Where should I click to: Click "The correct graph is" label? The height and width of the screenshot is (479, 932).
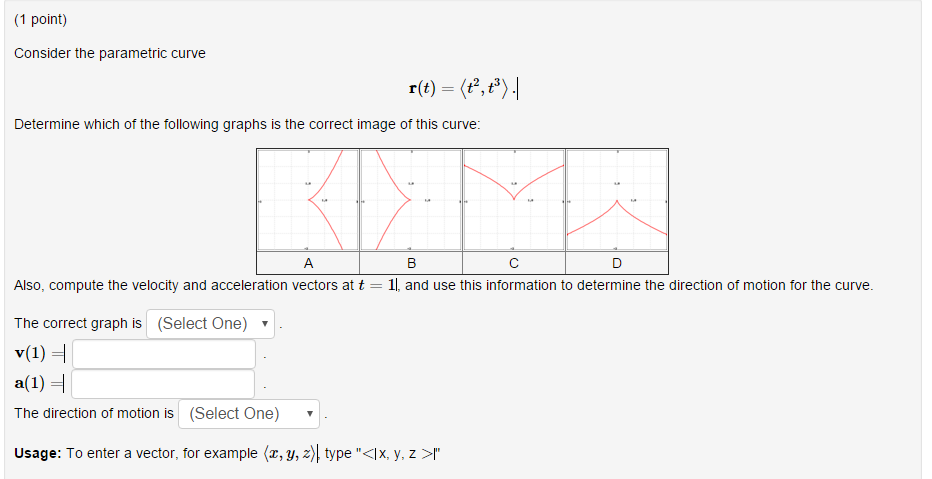tap(78, 324)
